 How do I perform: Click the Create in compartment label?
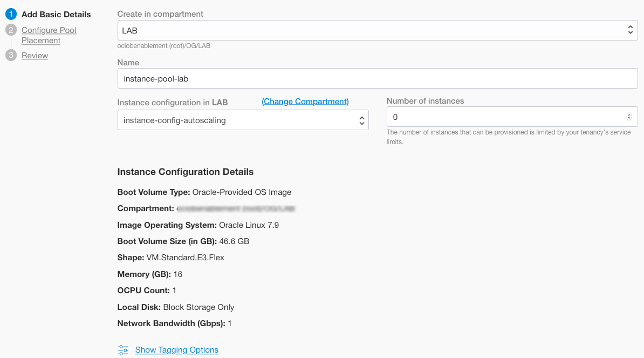click(160, 14)
